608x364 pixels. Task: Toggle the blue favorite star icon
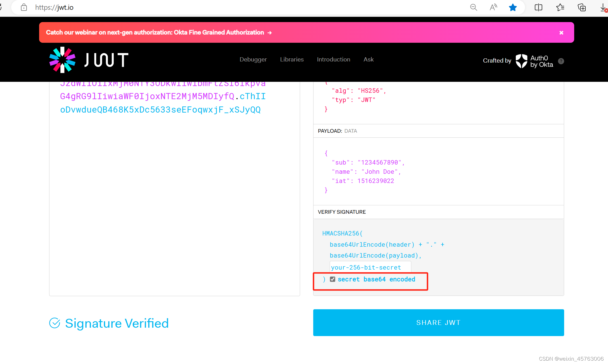point(513,8)
